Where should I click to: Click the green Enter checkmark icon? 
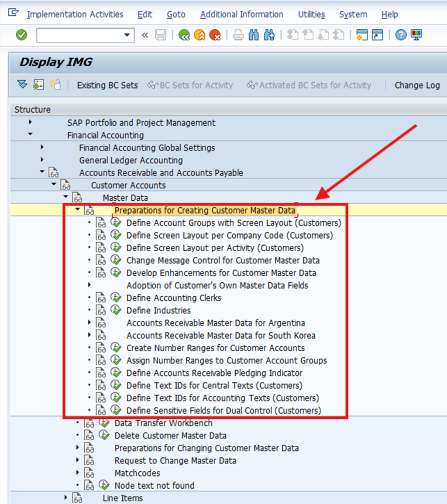coord(21,35)
